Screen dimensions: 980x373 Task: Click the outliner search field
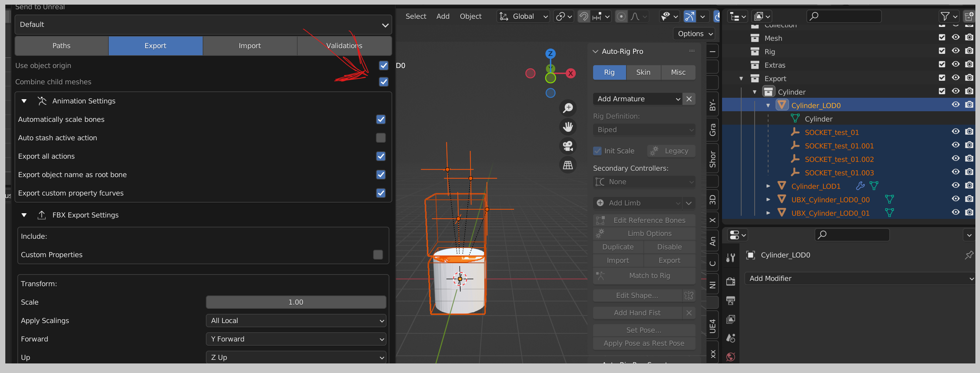point(844,16)
